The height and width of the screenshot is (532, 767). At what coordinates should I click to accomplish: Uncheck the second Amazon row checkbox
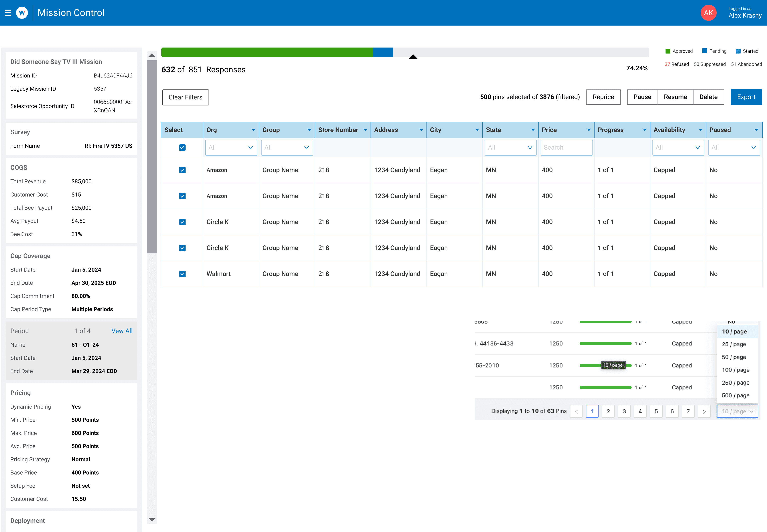pyautogui.click(x=182, y=196)
